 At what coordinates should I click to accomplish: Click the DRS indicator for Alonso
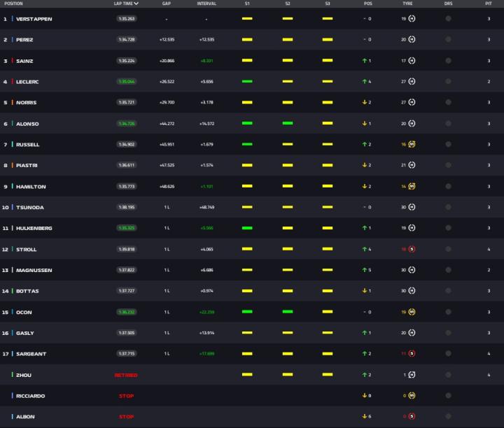coord(448,124)
